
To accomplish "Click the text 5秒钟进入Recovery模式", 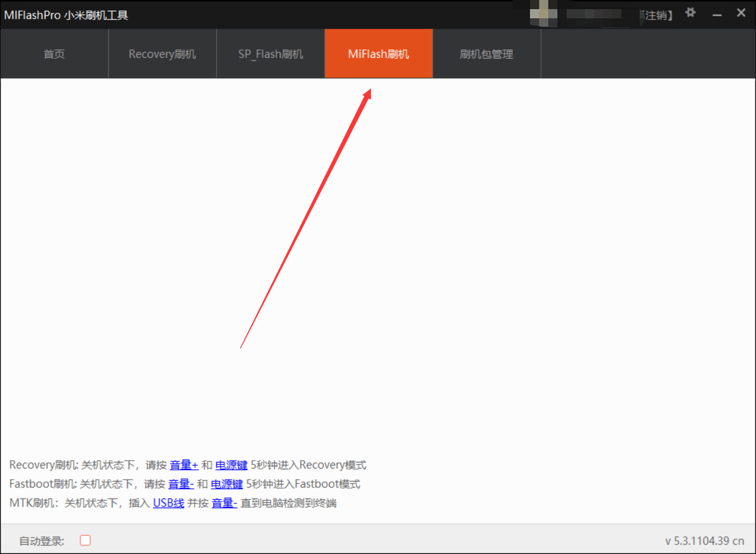I will [x=309, y=465].
